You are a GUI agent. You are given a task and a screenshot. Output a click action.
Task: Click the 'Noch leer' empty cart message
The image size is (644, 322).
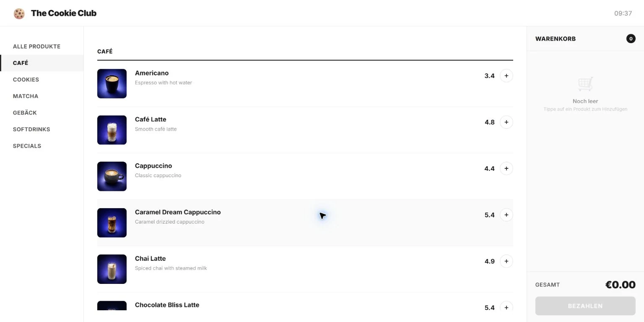point(585,101)
